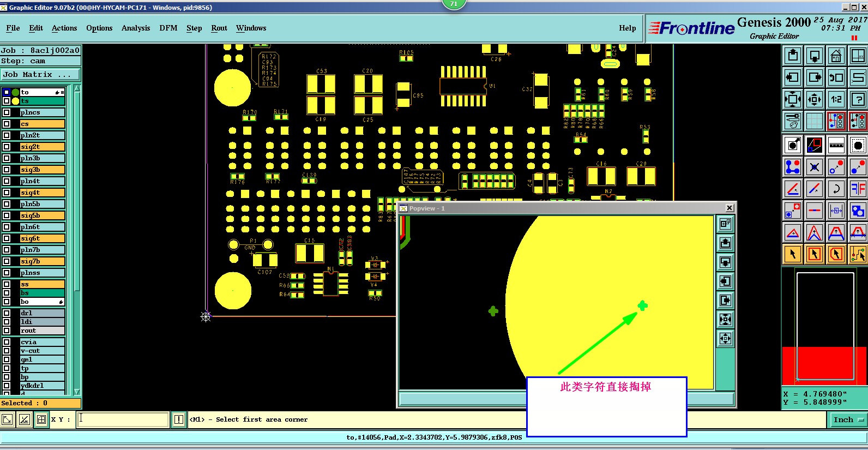Click into the X Y coordinate input field

[x=123, y=419]
